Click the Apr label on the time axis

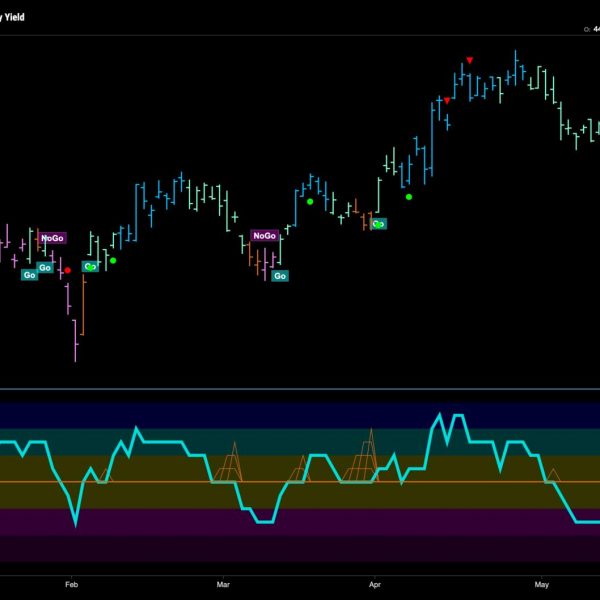click(x=375, y=584)
